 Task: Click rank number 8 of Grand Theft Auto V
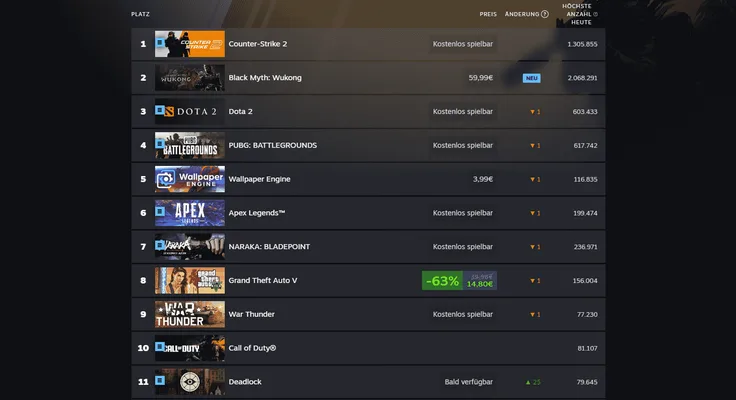pyautogui.click(x=143, y=280)
